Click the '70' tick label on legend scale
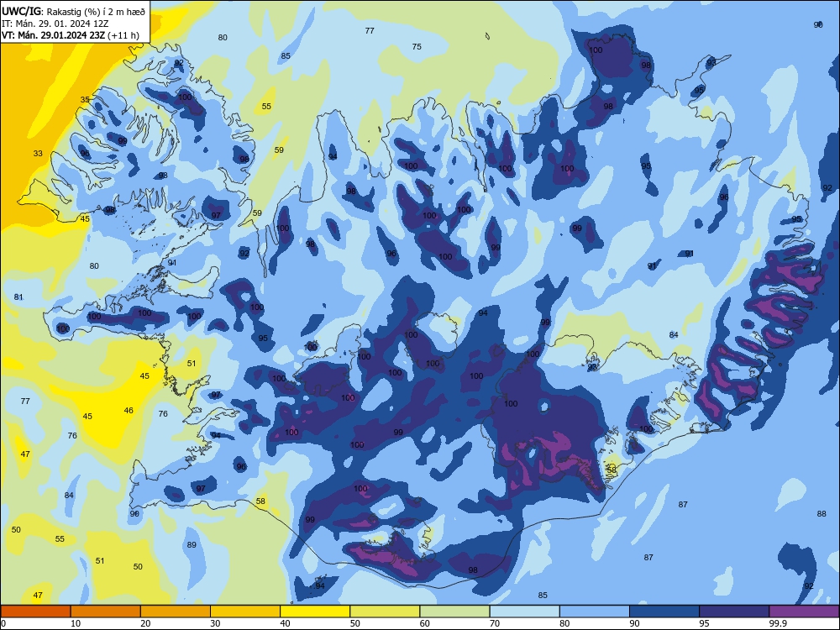Viewport: 840px width, 630px height. (495, 623)
